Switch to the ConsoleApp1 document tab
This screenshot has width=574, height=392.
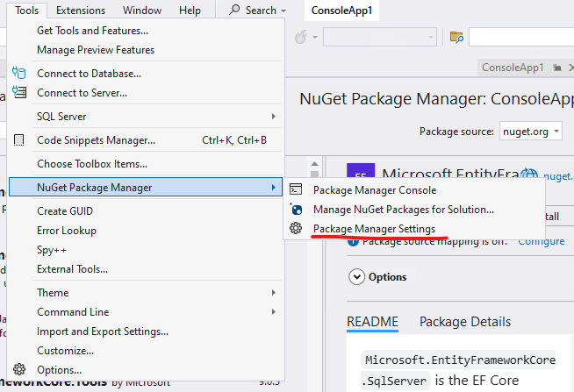(513, 68)
